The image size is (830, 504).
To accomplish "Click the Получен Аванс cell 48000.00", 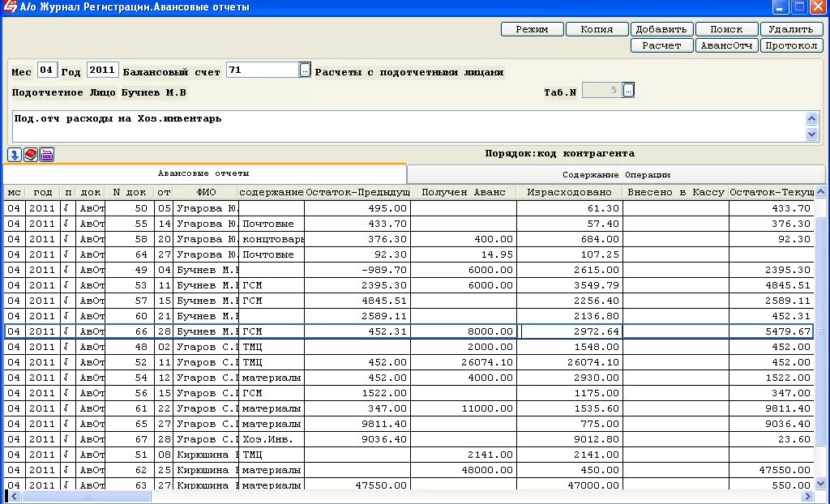I will 464,470.
